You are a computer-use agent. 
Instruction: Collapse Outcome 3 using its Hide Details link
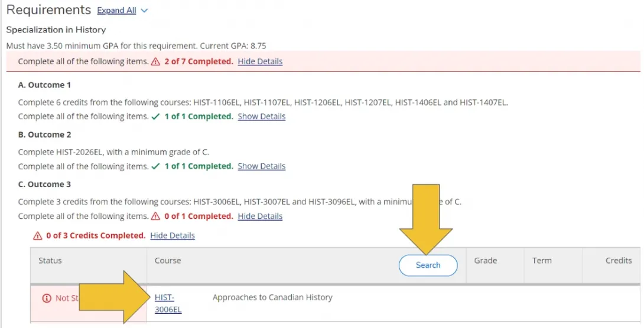click(260, 217)
